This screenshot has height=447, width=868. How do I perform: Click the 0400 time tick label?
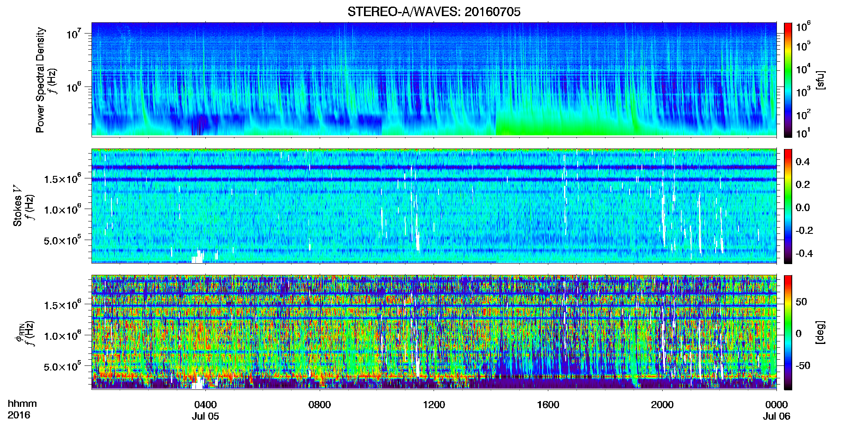tap(205, 404)
